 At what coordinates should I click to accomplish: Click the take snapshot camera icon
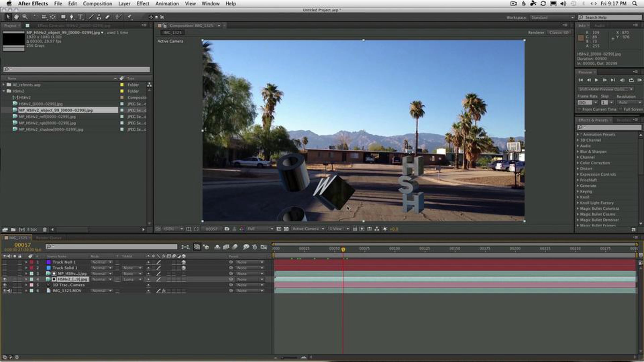pos(227,229)
